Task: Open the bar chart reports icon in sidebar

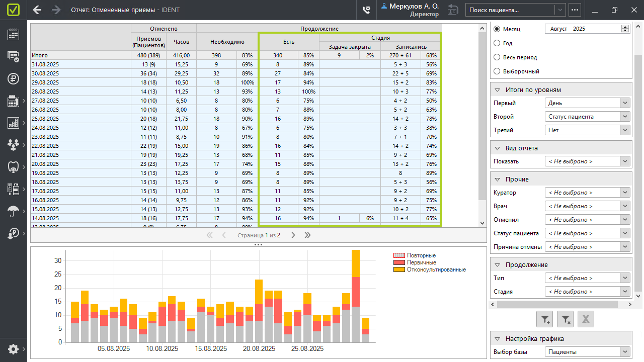Action: (x=14, y=123)
